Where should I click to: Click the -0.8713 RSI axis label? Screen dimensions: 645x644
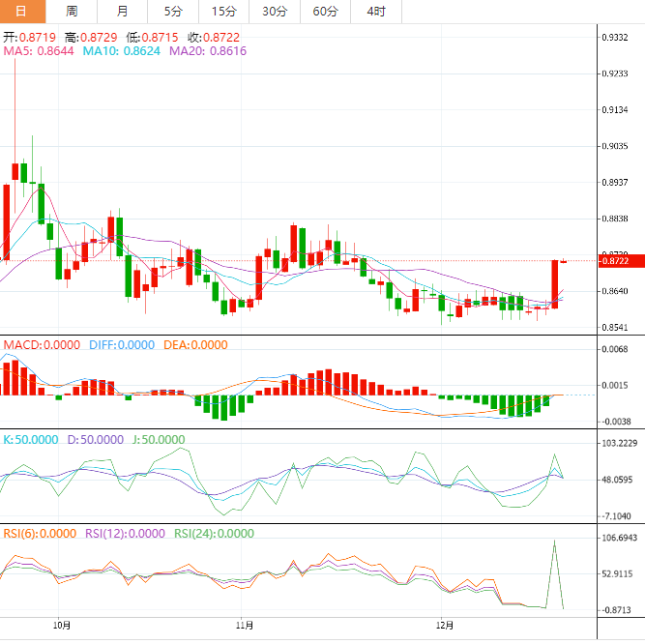tap(615, 610)
